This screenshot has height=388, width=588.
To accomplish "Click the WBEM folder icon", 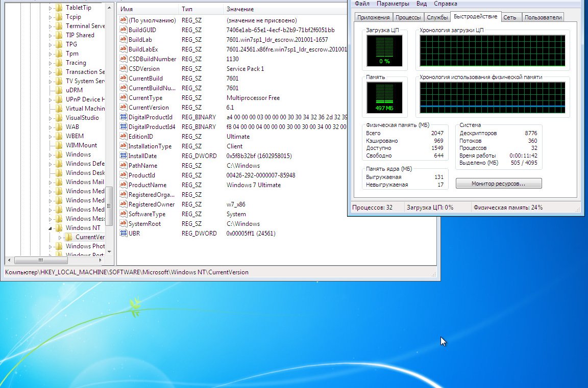I will click(x=59, y=136).
